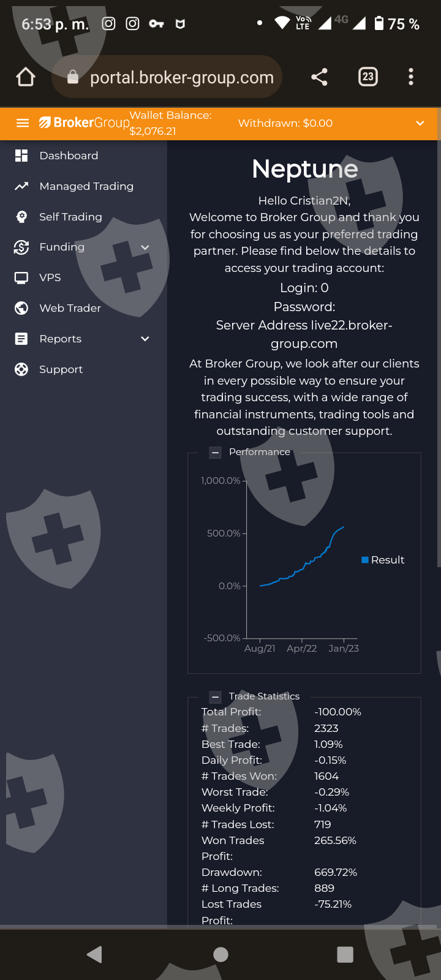Click the Self Trading head icon
Viewport: 441px width, 980px height.
coord(21,217)
